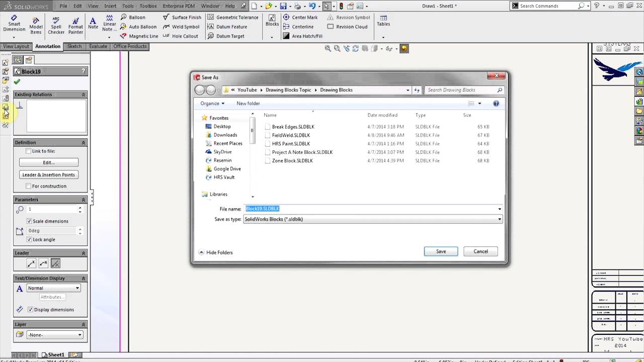644x362 pixels.
Task: Click the leftmost leader style icon in the Leader section
Action: 31,263
